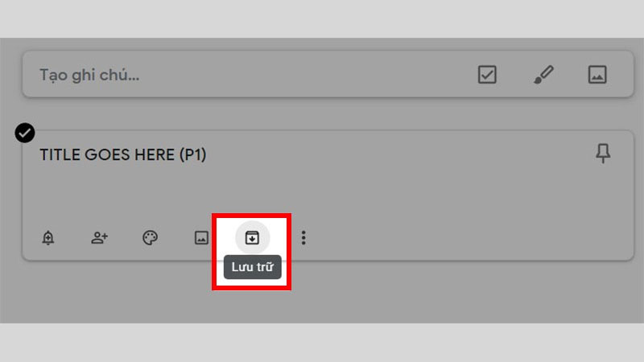Click the Lưu trữ tooltip label
Screen dimensions: 644x362
pos(253,267)
